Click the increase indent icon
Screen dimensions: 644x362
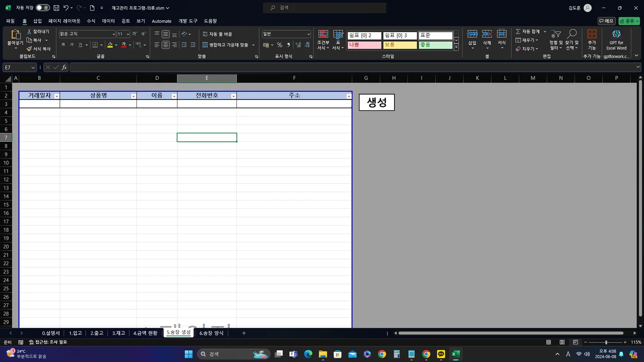click(x=193, y=45)
